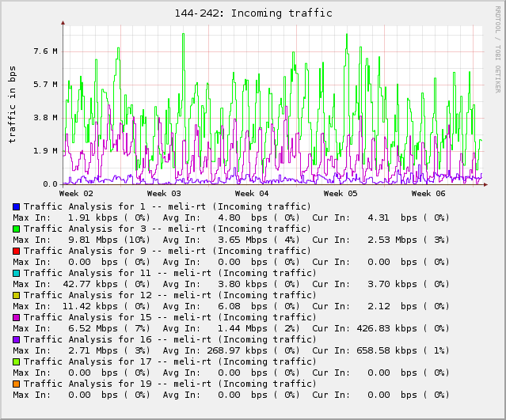Click 'Traffic Analysis for 3 -- meli-rt' legend text
506x420 pixels.
[x=167, y=229]
